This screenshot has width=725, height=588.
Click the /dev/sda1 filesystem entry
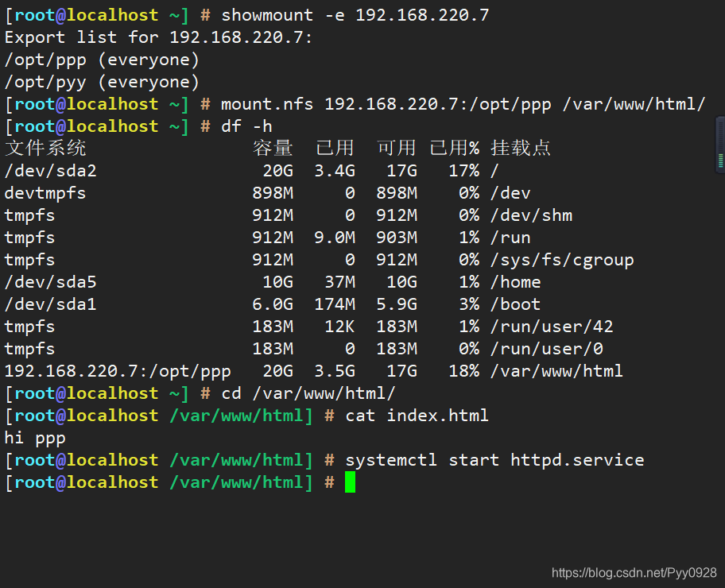pyautogui.click(x=51, y=304)
